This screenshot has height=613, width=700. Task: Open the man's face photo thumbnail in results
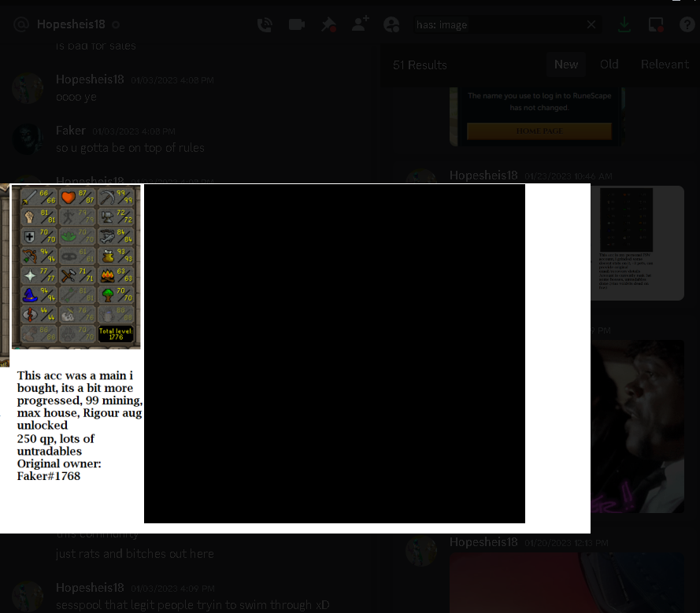tap(638, 427)
